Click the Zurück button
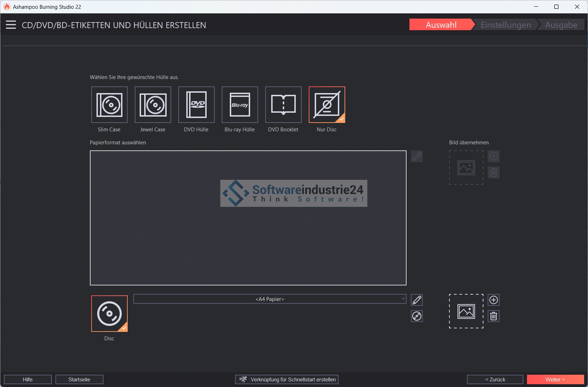The height and width of the screenshot is (387, 588). [x=495, y=380]
